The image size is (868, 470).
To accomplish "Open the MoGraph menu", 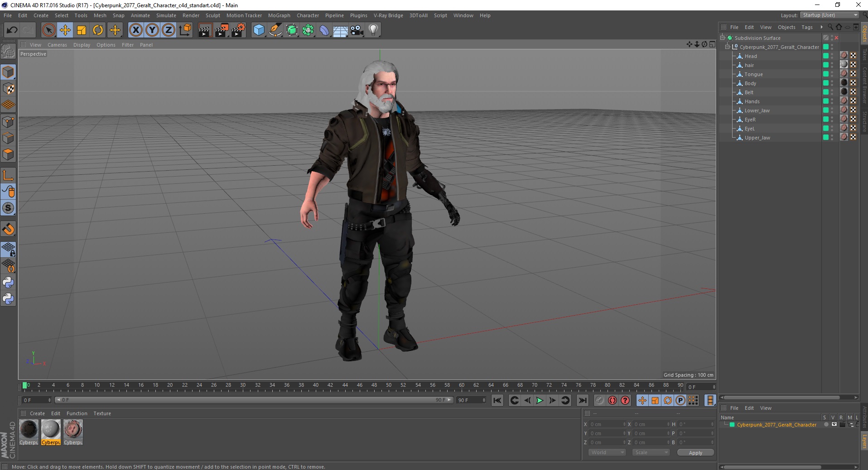I will [279, 15].
